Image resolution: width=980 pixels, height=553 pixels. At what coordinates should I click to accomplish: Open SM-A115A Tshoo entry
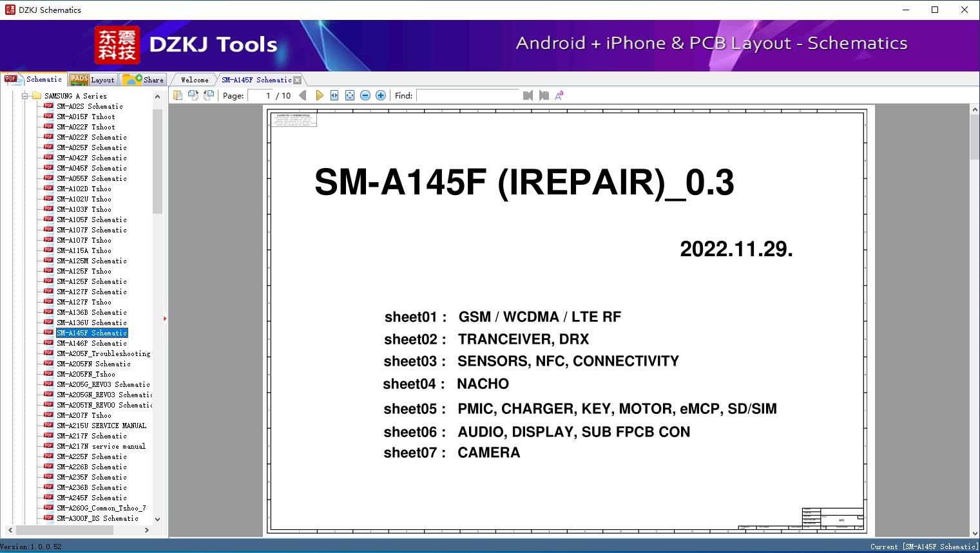pos(84,250)
